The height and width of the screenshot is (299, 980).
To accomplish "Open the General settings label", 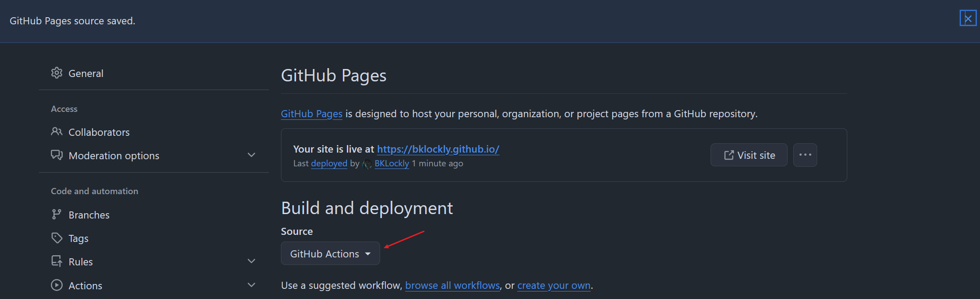I will (x=86, y=73).
